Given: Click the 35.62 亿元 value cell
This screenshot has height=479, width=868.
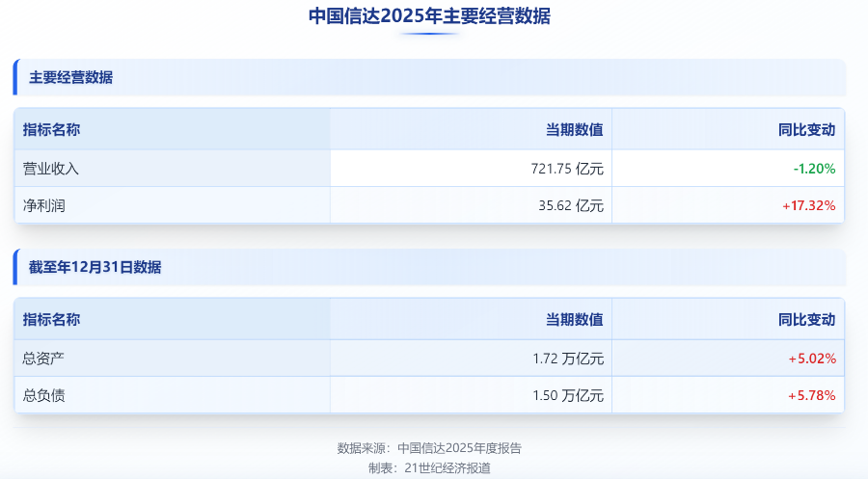Looking at the screenshot, I should 571,205.
